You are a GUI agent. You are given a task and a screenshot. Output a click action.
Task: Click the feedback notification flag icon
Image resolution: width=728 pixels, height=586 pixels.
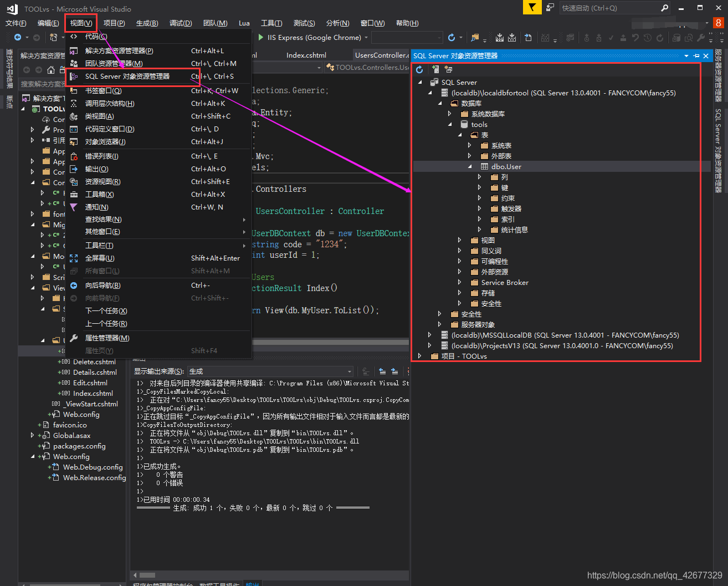[x=532, y=8]
